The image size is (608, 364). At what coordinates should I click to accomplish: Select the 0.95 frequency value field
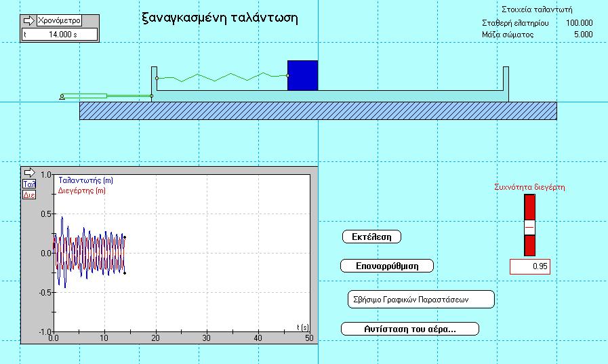pyautogui.click(x=529, y=266)
